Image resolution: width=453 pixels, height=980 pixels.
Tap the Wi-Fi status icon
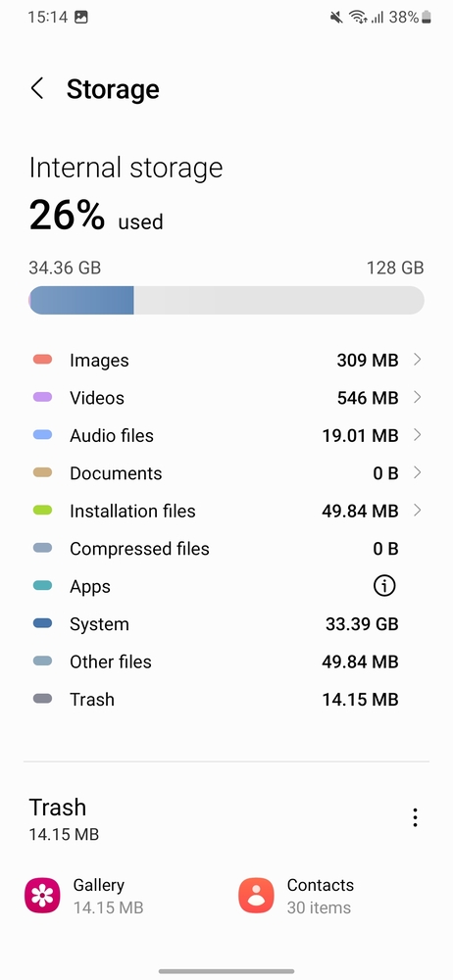pyautogui.click(x=358, y=18)
